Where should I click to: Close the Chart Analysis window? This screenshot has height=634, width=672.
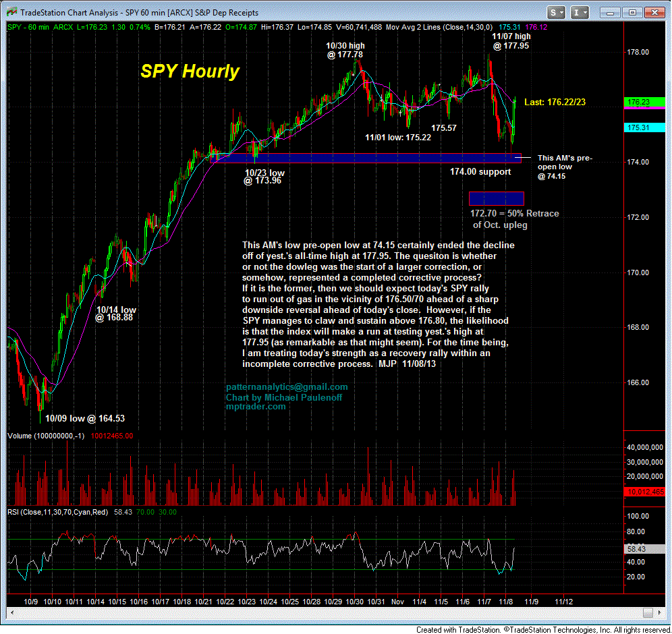point(654,12)
